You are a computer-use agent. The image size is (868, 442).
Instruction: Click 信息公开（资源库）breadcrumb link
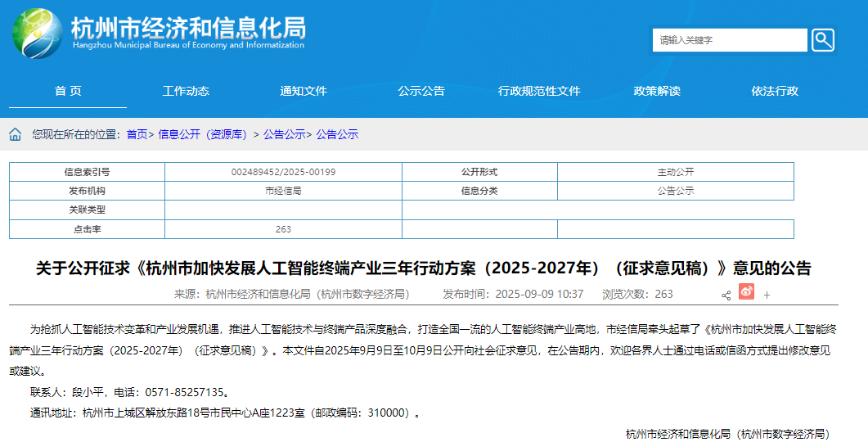[x=202, y=134]
